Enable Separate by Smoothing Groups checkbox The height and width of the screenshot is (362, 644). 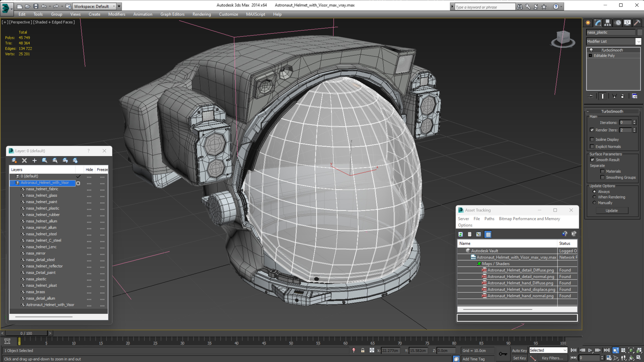pyautogui.click(x=602, y=177)
